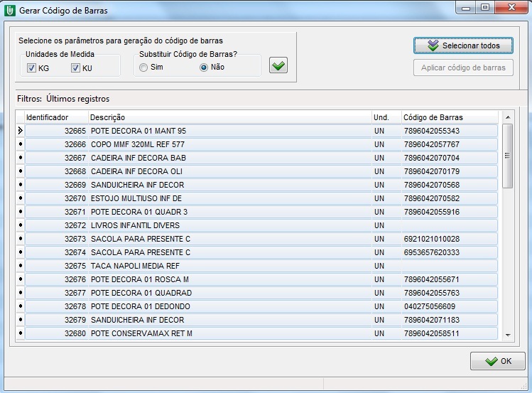Select the Sim radio option
Viewport: 532px width, 393px height.
pyautogui.click(x=144, y=68)
